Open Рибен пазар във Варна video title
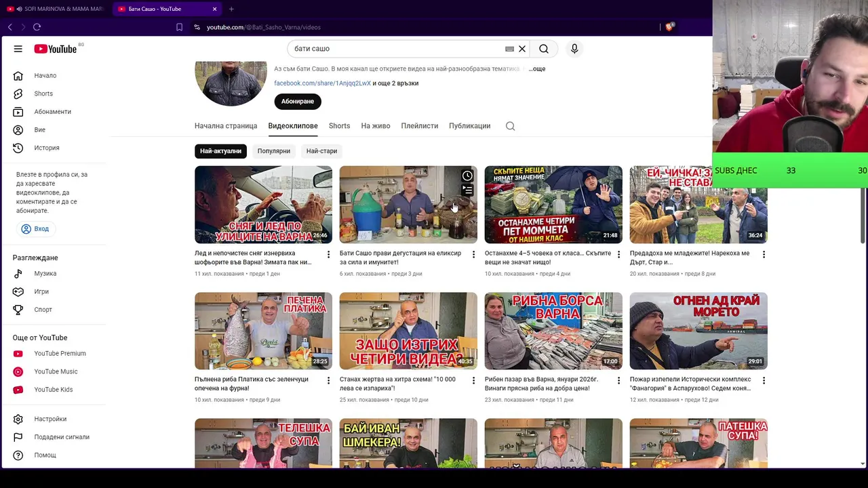The width and height of the screenshot is (868, 488). coord(541,384)
